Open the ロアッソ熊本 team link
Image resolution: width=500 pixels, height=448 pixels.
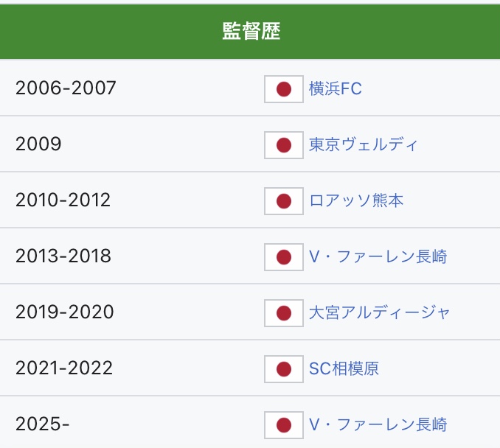356,200
